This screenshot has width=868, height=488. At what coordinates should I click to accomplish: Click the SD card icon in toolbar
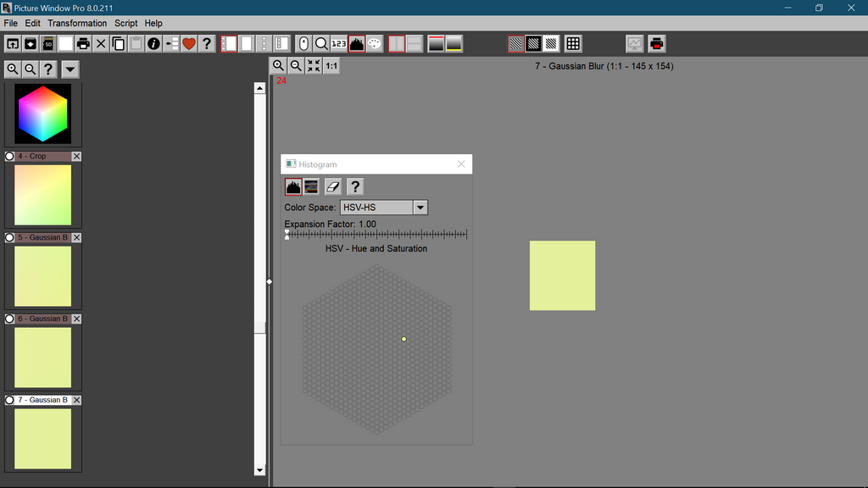(48, 43)
